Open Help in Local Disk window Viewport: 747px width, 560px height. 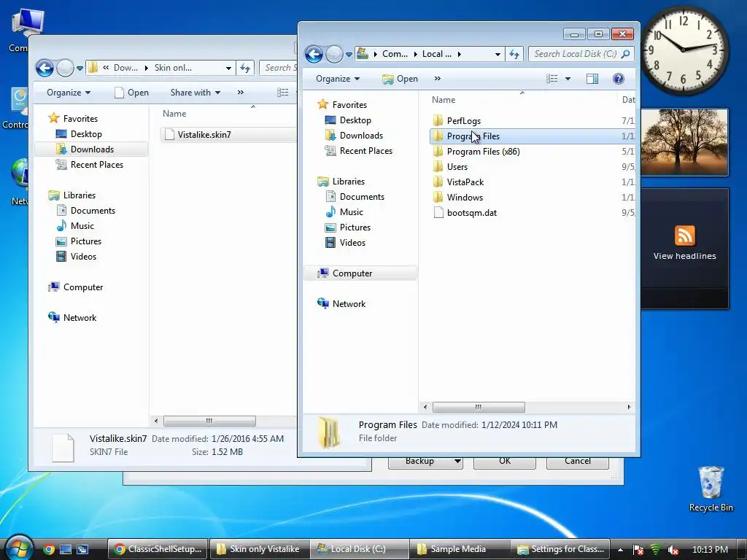point(619,79)
